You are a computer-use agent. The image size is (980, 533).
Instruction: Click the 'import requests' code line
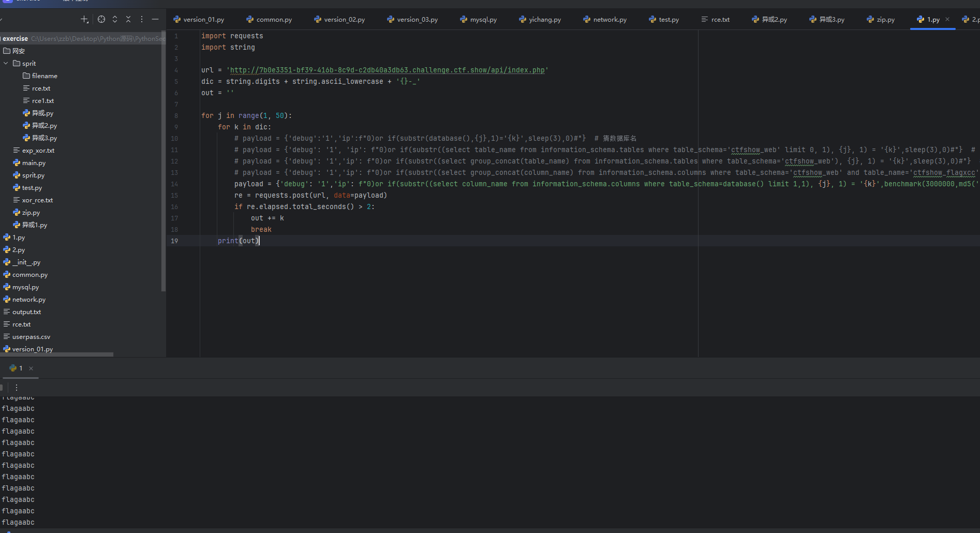(x=232, y=36)
